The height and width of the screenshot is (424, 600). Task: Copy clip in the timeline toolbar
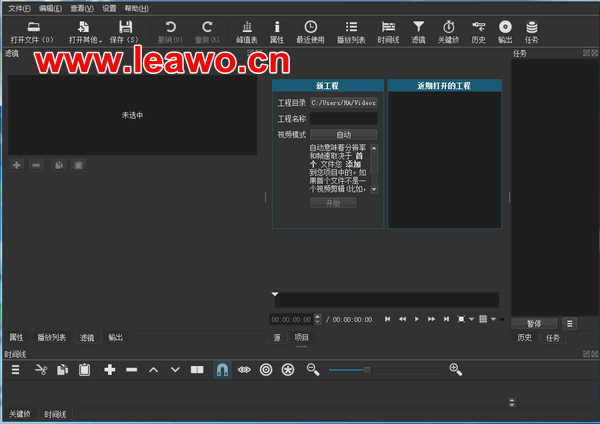(x=62, y=370)
